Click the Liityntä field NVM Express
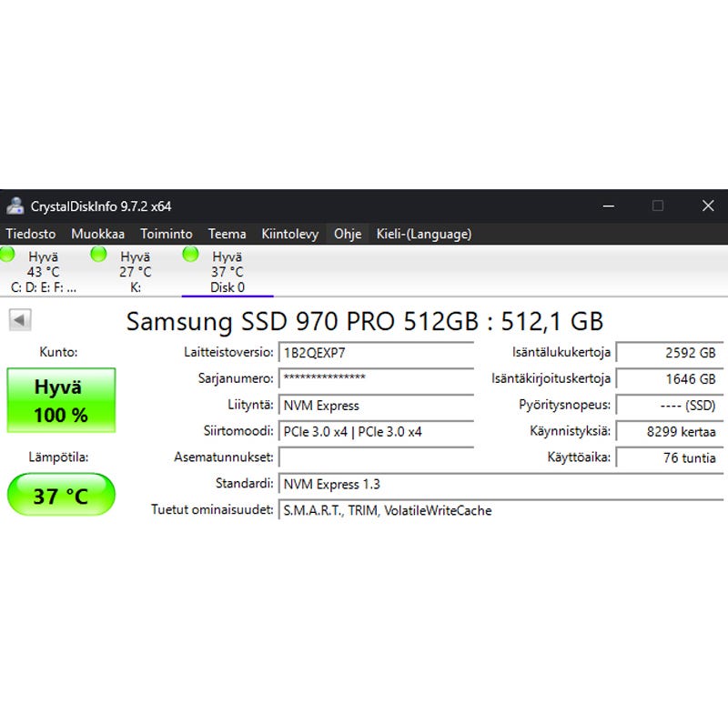 [x=376, y=405]
